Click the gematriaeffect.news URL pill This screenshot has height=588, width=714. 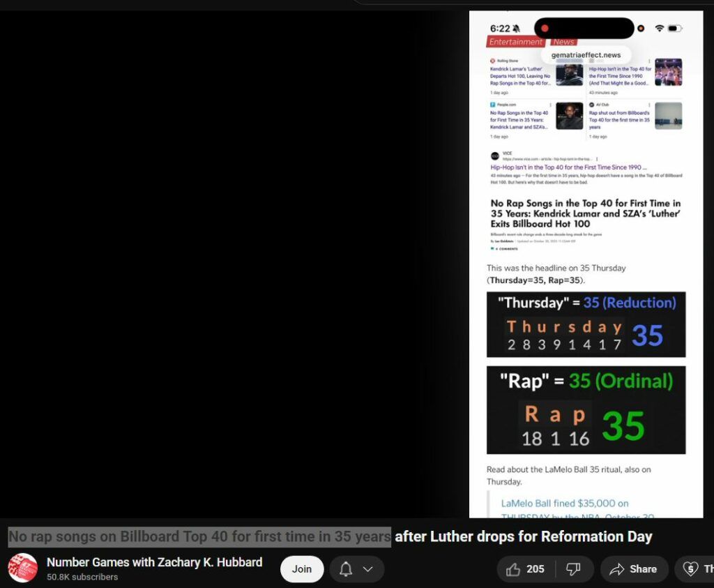(586, 55)
